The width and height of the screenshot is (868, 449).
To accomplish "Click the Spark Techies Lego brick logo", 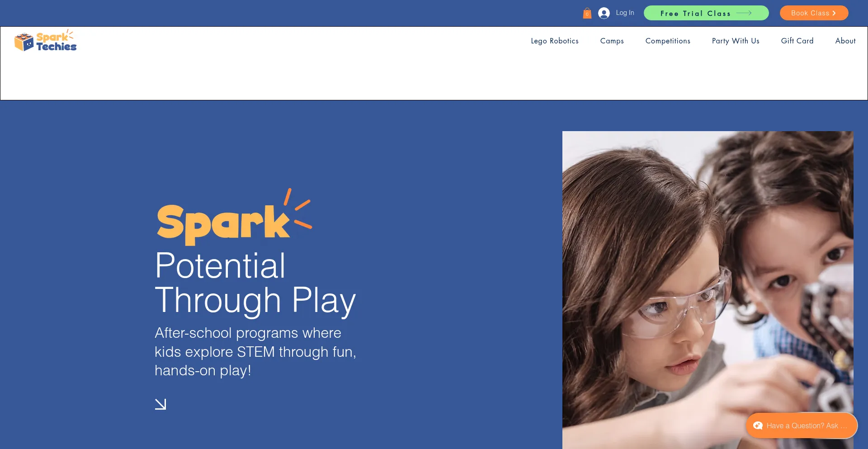I will click(45, 41).
